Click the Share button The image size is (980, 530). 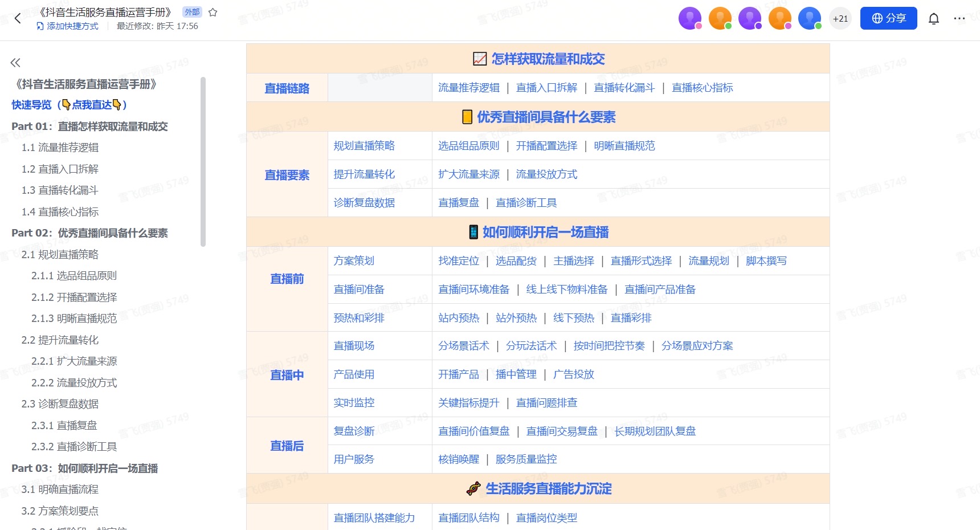(888, 18)
